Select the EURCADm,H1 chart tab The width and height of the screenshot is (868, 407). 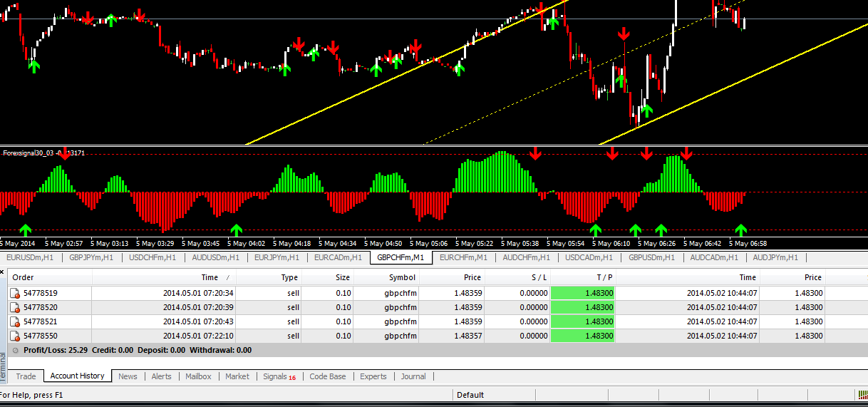pyautogui.click(x=338, y=257)
